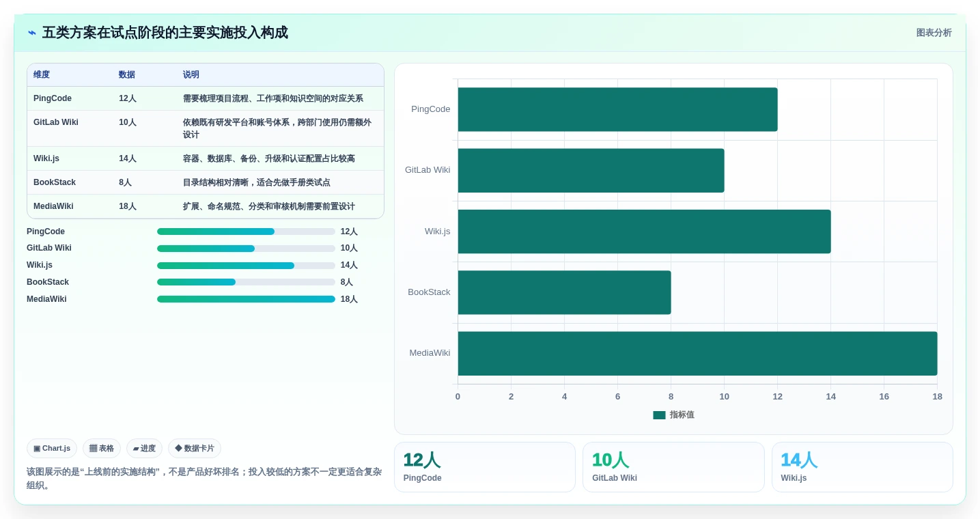
Task: Click description 需要梳理项目流程 in table
Action: 273,98
